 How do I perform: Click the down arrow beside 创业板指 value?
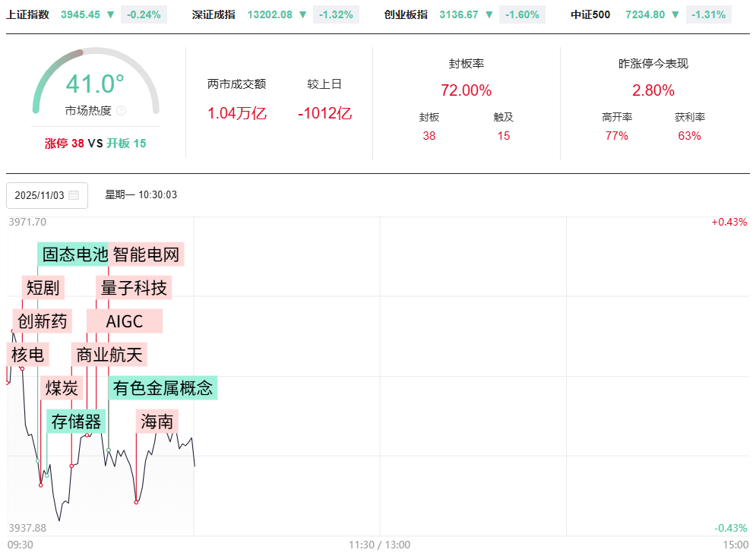click(x=489, y=14)
